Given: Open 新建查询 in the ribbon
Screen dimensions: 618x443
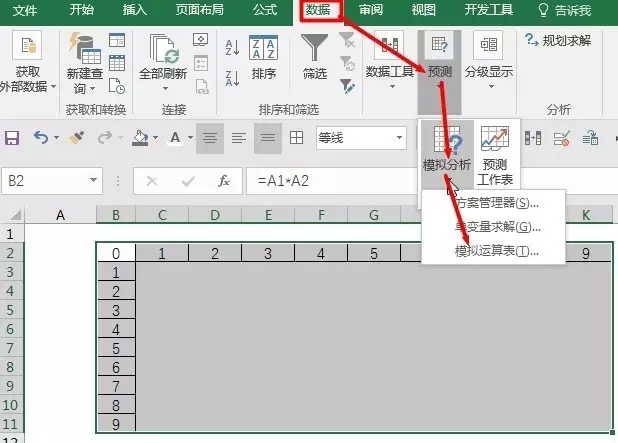Looking at the screenshot, I should 86,58.
